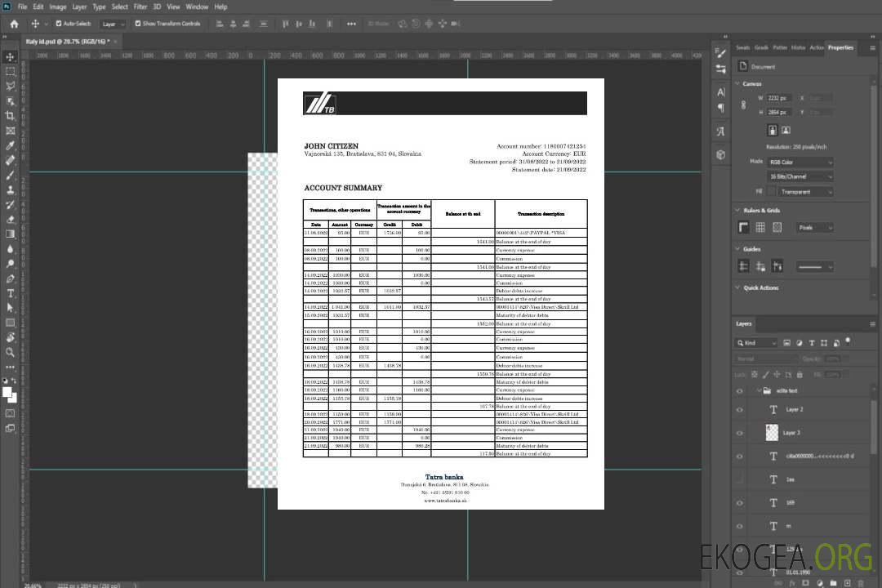Toggle rulers visibility in Rulers & Grids

click(x=744, y=227)
